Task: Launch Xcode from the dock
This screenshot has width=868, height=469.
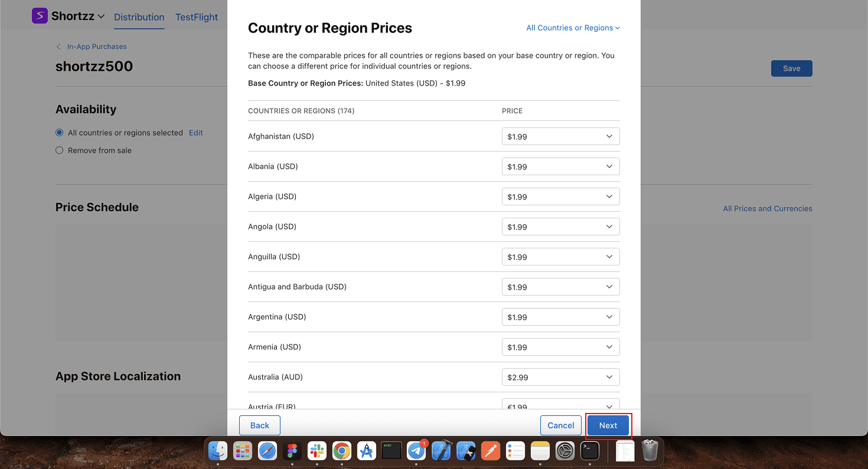Action: [442, 451]
